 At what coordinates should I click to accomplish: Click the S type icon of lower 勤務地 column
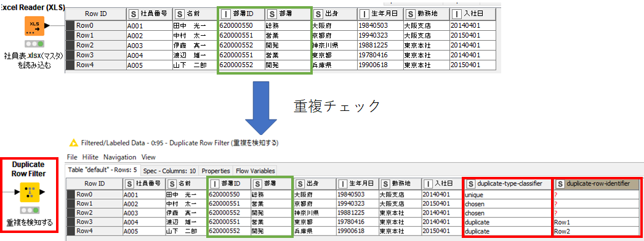click(x=386, y=184)
